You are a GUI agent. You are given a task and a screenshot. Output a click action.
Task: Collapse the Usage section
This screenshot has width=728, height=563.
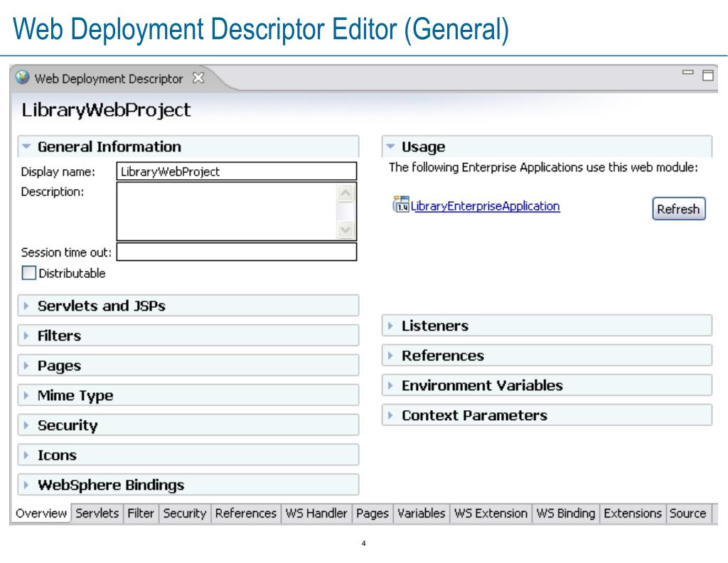pyautogui.click(x=390, y=146)
